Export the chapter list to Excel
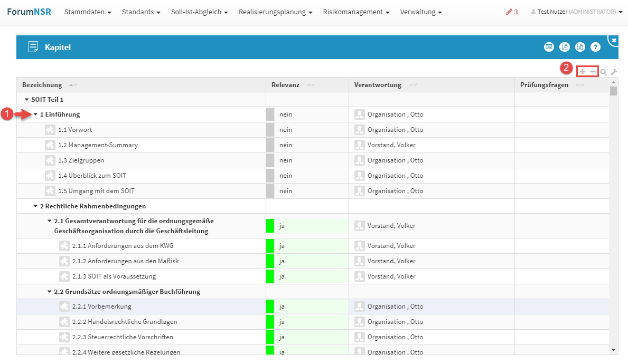This screenshot has height=364, width=628. 580,47
